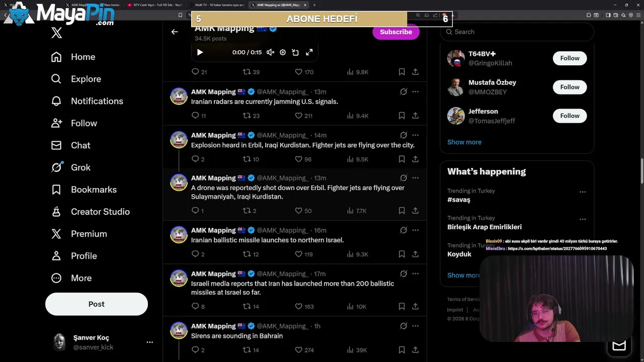Subscribe to AMK Mapping
Viewport: 644px width, 362px height.
pyautogui.click(x=396, y=32)
